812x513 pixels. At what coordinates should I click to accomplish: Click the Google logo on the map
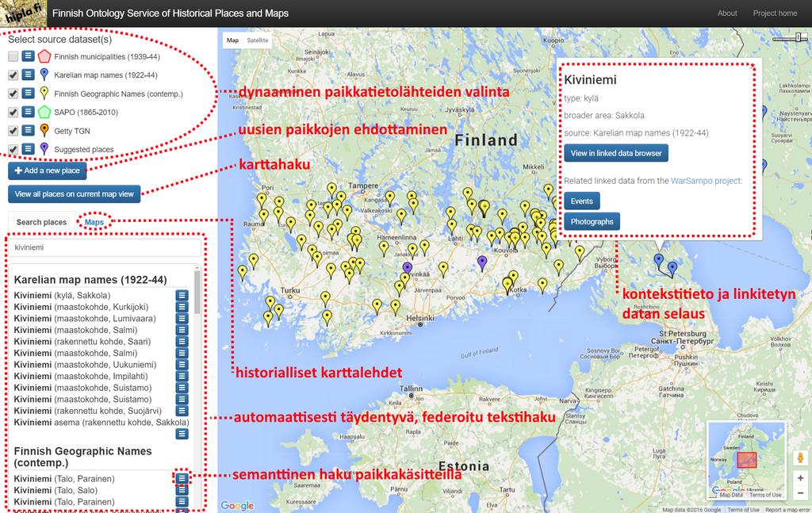237,505
